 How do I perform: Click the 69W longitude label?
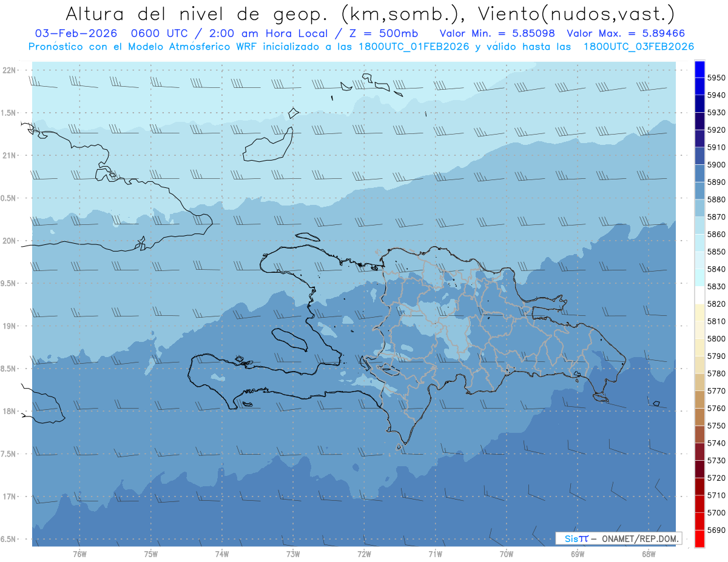[x=578, y=554]
